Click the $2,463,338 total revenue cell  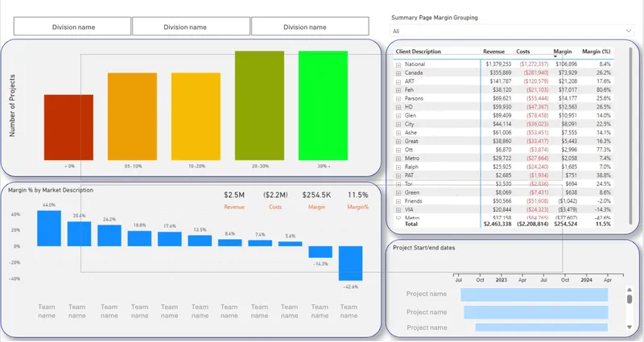[x=497, y=225]
